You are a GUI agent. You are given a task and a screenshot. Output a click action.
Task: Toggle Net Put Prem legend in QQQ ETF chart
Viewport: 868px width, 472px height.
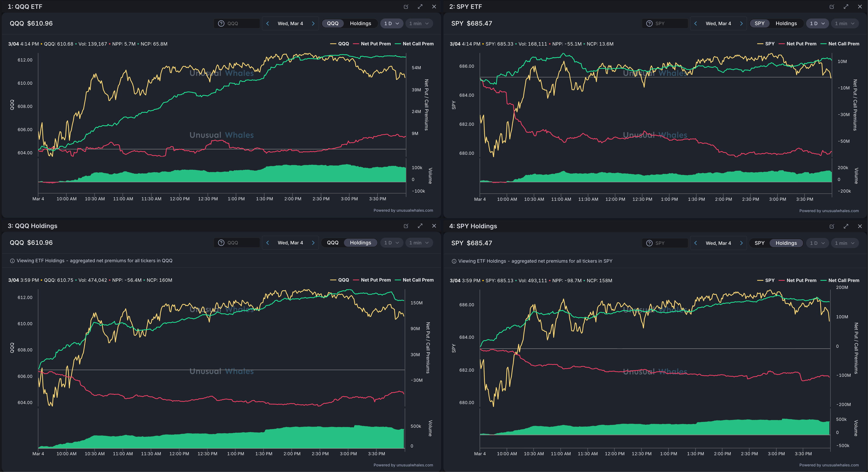tap(375, 44)
